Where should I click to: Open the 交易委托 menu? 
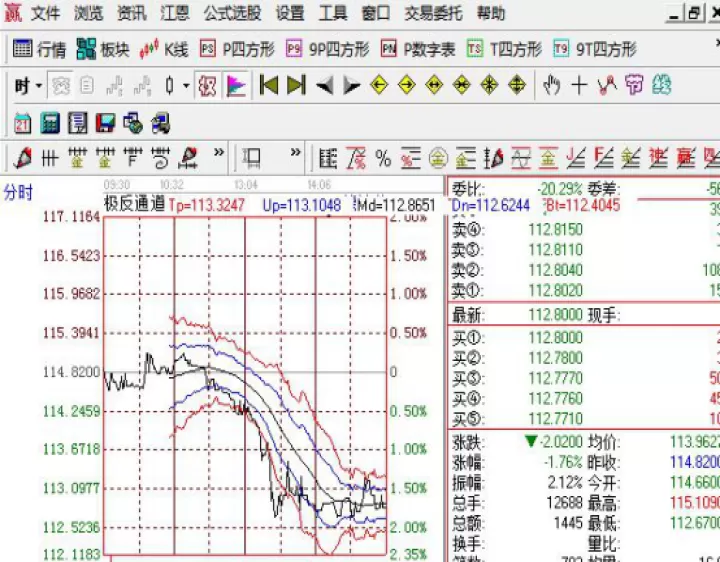(x=433, y=13)
